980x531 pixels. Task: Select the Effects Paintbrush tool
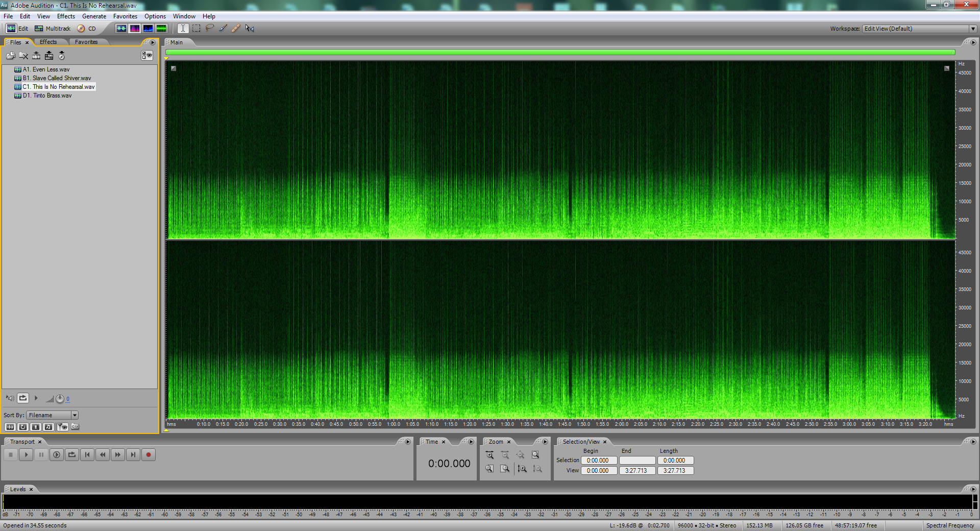223,29
